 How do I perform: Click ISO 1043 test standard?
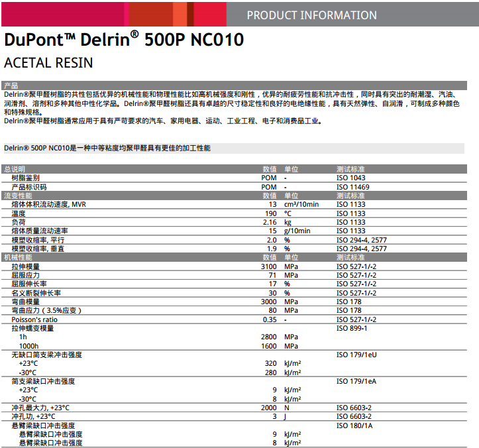(x=350, y=178)
